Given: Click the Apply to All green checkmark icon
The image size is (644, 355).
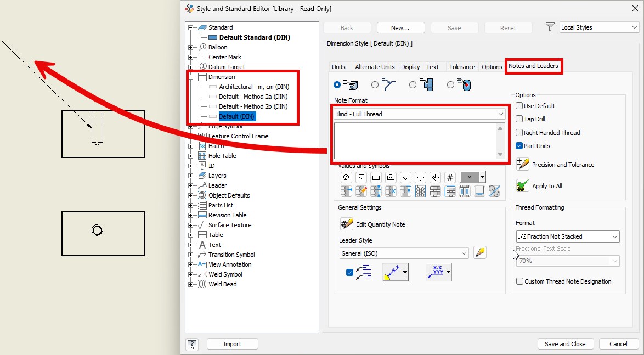Looking at the screenshot, I should [522, 185].
